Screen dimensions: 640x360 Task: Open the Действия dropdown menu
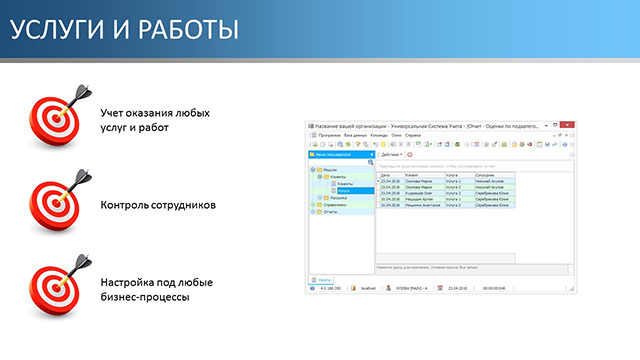(391, 155)
